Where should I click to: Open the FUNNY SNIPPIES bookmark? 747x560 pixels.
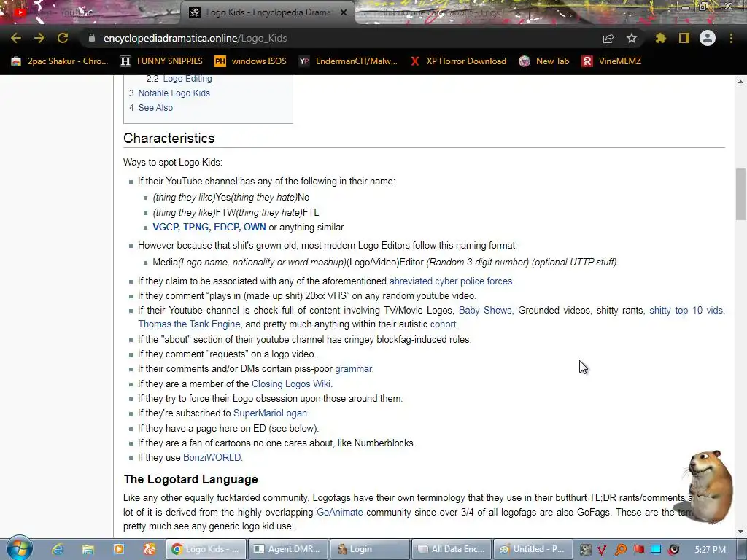pos(161,61)
